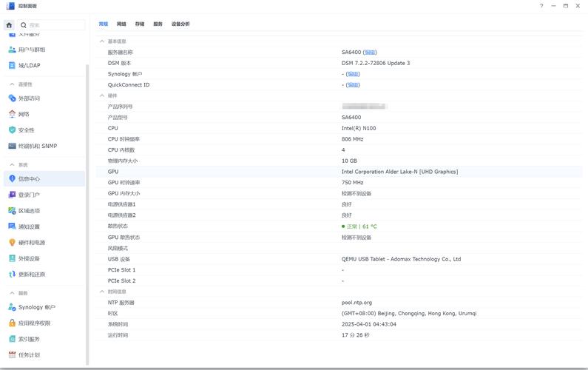Open 域/LDAP settings
Viewport: 588px width, 370px height.
coord(29,65)
